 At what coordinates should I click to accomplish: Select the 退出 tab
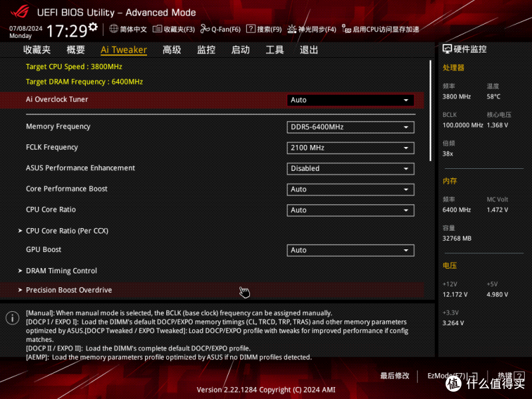coord(309,50)
